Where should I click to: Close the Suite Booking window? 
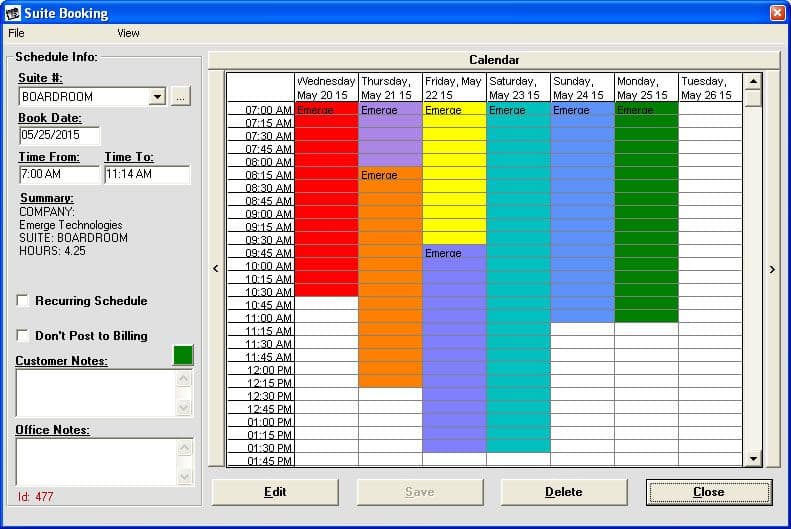(x=777, y=13)
